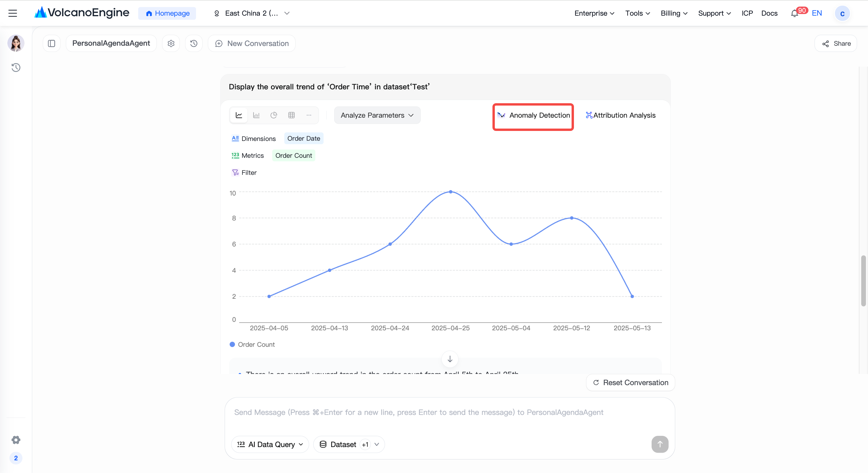Switch to the bar chart view
This screenshot has height=473, width=868.
tap(257, 115)
